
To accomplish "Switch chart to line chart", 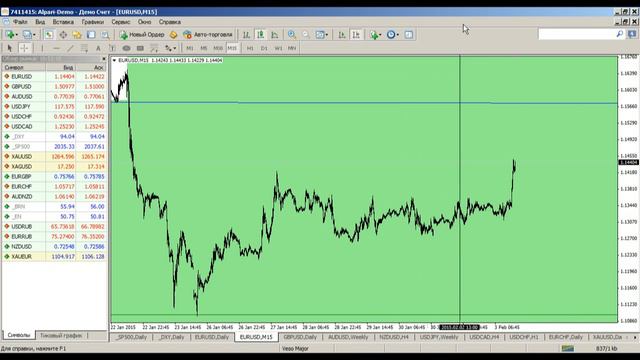I will [275, 35].
